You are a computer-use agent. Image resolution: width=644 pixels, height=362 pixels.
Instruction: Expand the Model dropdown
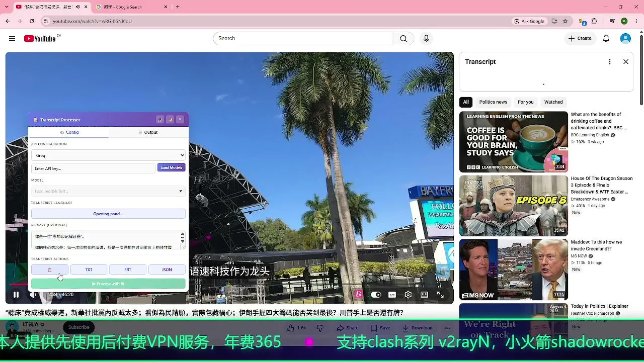(x=108, y=191)
